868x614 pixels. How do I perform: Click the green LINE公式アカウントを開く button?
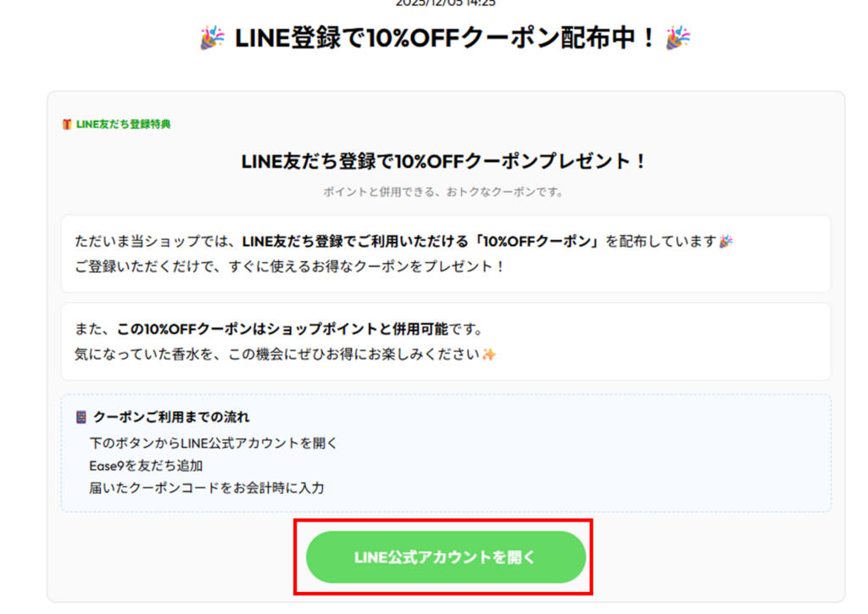446,557
